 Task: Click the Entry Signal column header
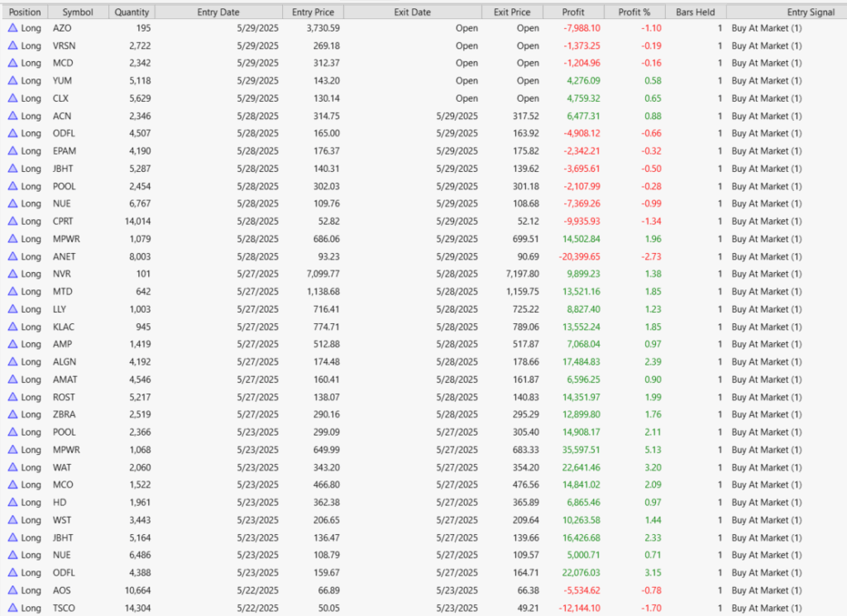[x=786, y=12]
